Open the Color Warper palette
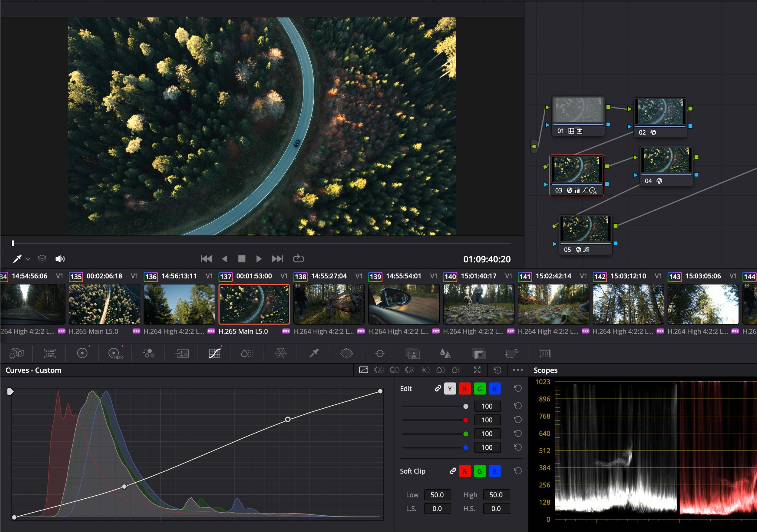 pos(281,354)
